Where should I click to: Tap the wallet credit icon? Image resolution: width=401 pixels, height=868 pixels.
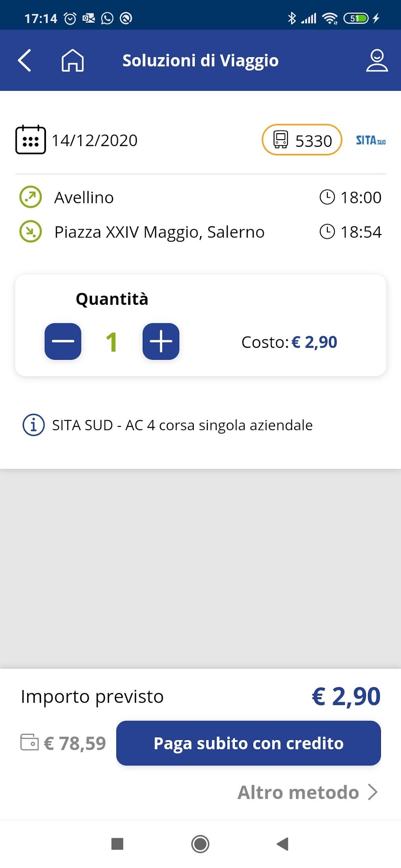[x=29, y=742]
